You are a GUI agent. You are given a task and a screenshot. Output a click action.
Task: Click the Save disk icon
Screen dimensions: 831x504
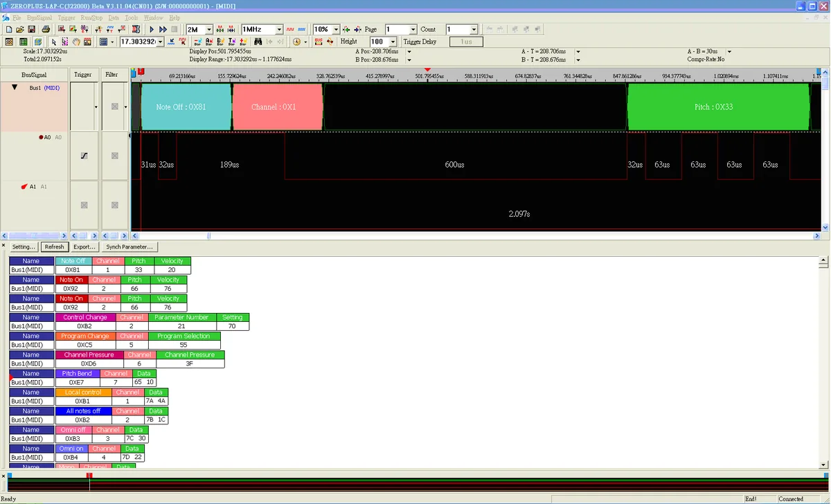coord(31,30)
